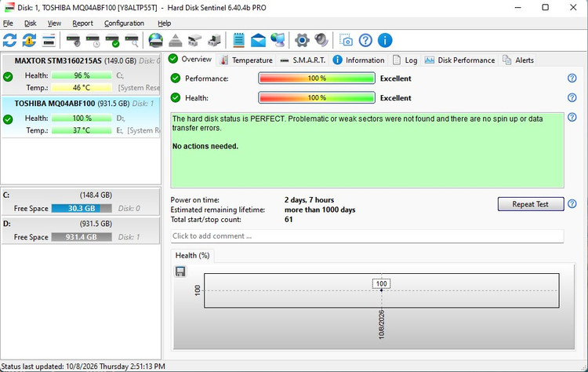This screenshot has height=372, width=588.
Task: Switch to the Alerts tab
Action: 518,60
